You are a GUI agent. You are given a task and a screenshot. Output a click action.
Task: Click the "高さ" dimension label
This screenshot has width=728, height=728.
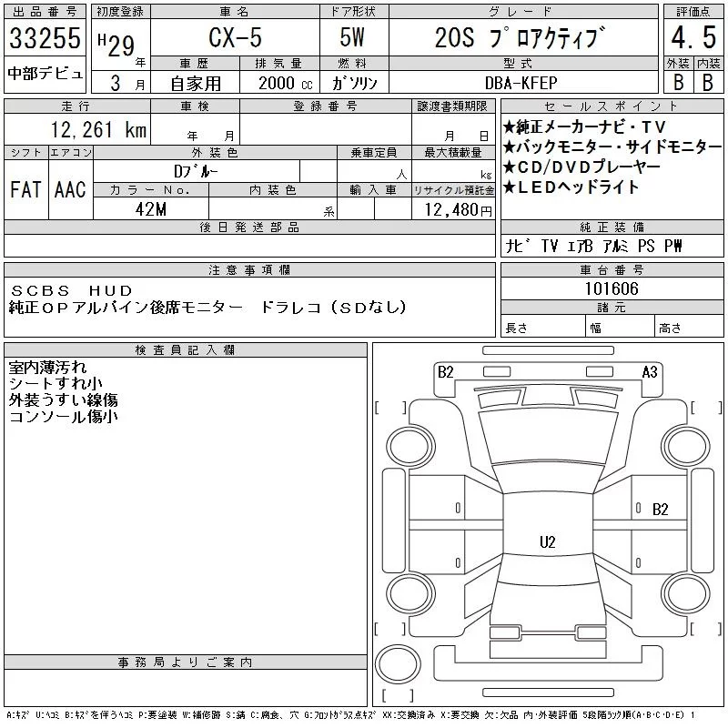(x=670, y=328)
